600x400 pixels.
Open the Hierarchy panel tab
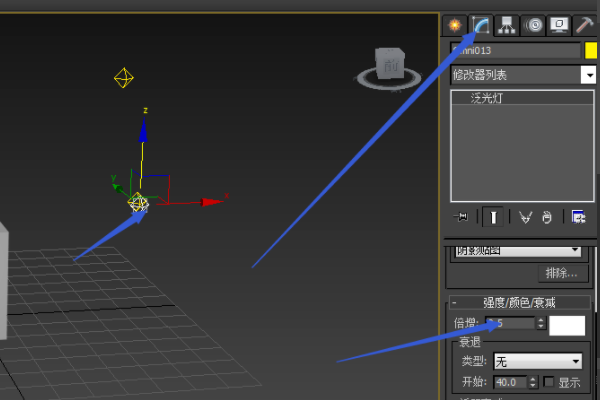[508, 24]
